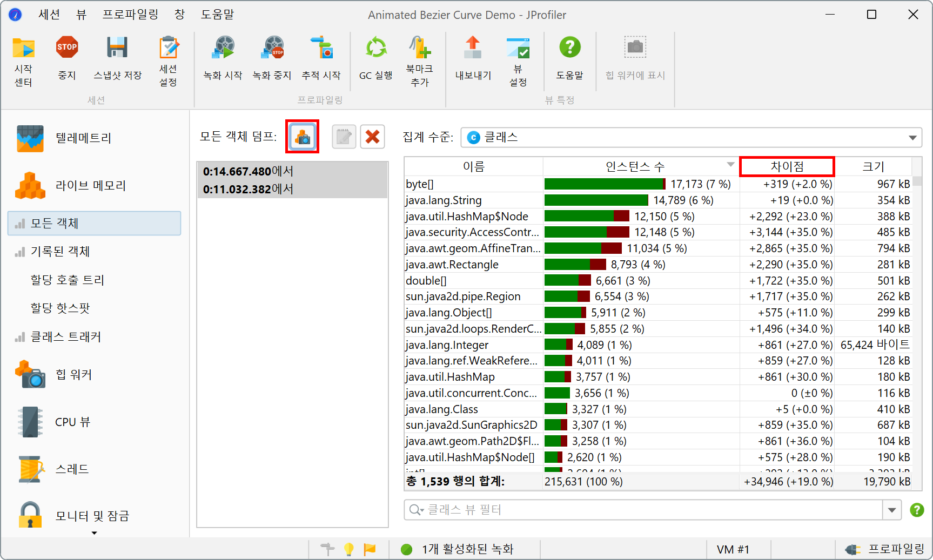The width and height of the screenshot is (933, 560).
Task: Select the byte[] row
Action: point(658,184)
